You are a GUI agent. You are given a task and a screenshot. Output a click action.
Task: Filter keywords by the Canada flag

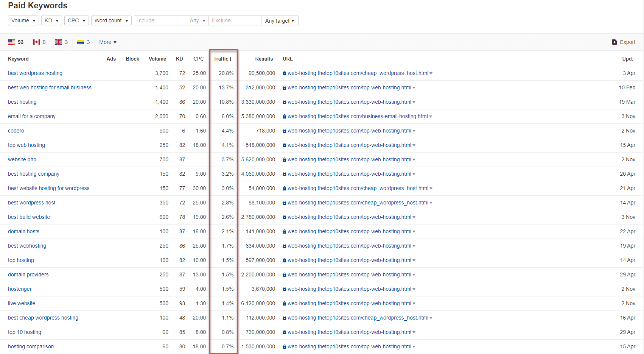36,42
